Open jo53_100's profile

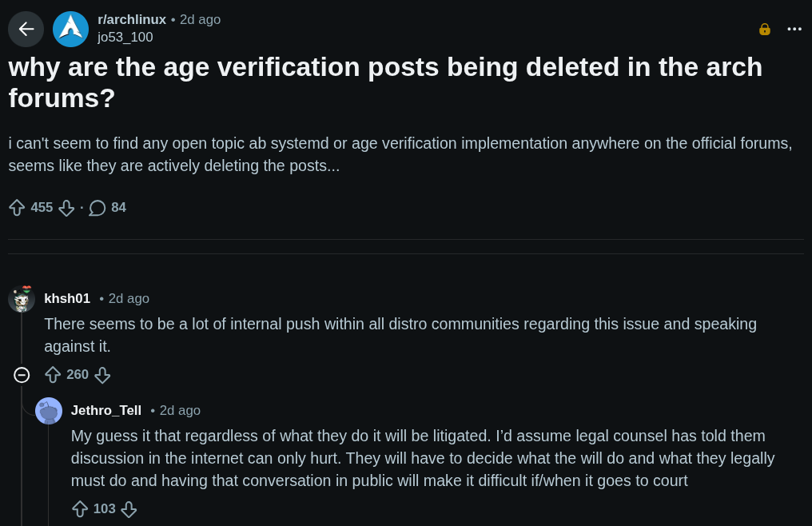(x=125, y=37)
